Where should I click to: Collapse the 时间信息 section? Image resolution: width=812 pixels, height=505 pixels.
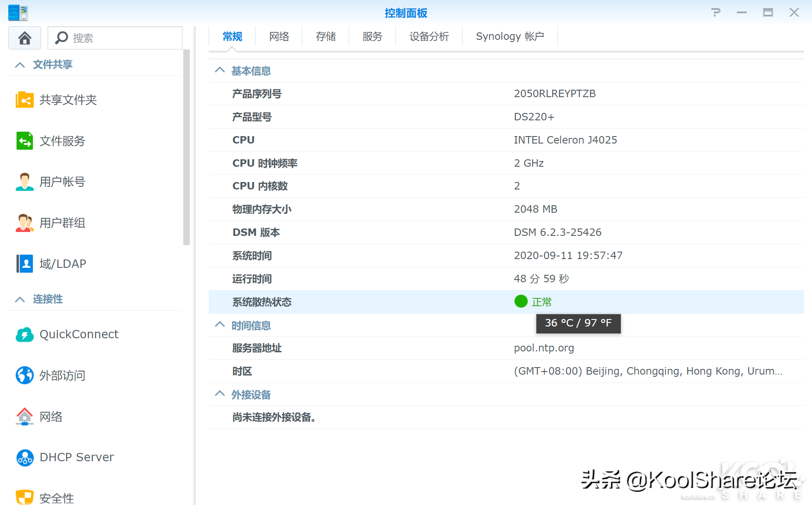(220, 325)
